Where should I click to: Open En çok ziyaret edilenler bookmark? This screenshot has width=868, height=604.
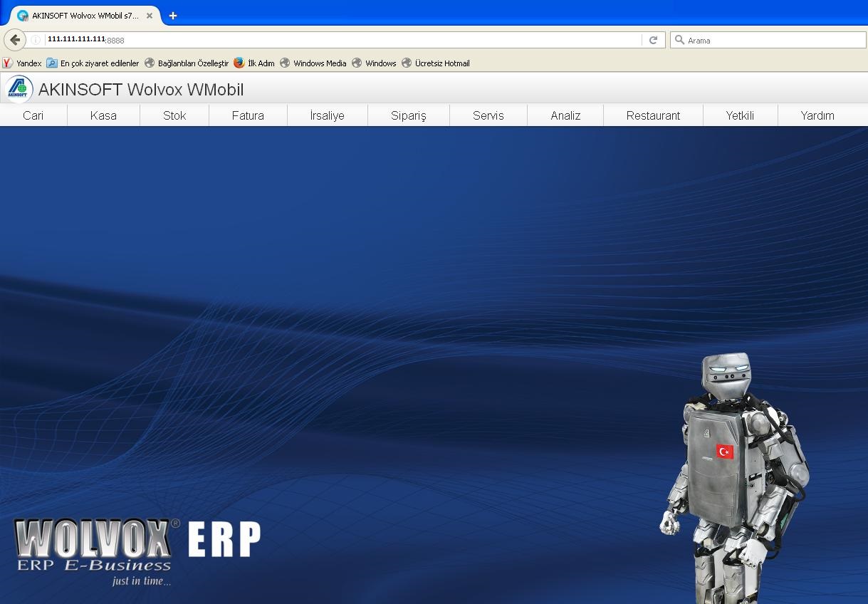point(93,63)
